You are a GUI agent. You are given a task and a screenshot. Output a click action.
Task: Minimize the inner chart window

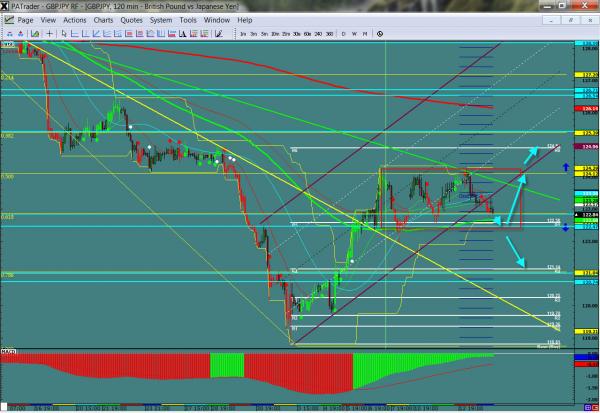(551, 20)
